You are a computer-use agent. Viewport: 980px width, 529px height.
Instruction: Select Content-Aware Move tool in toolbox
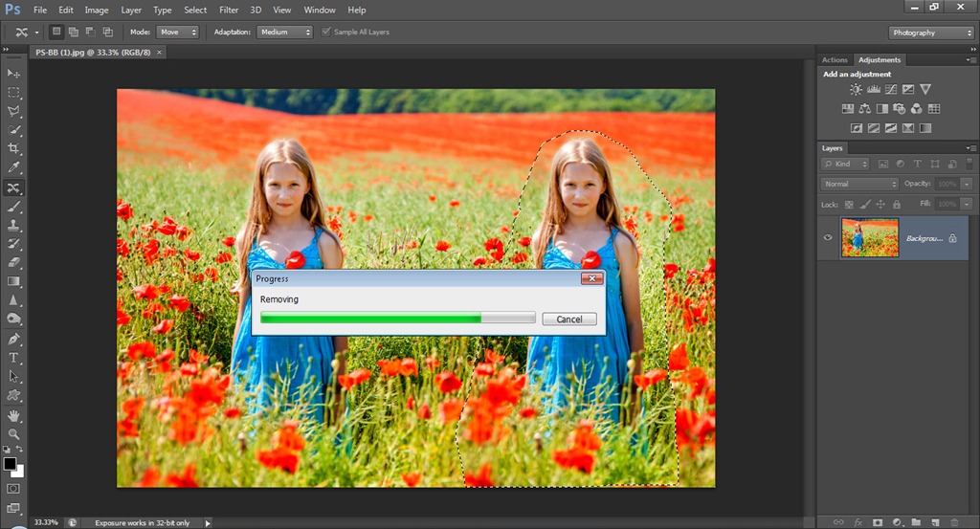13,187
